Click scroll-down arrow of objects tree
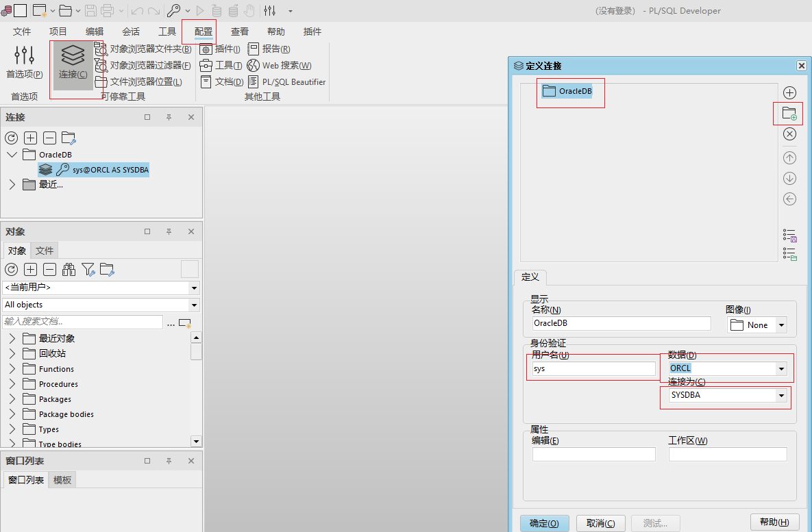Screen dimensions: 812x532 click(196, 442)
